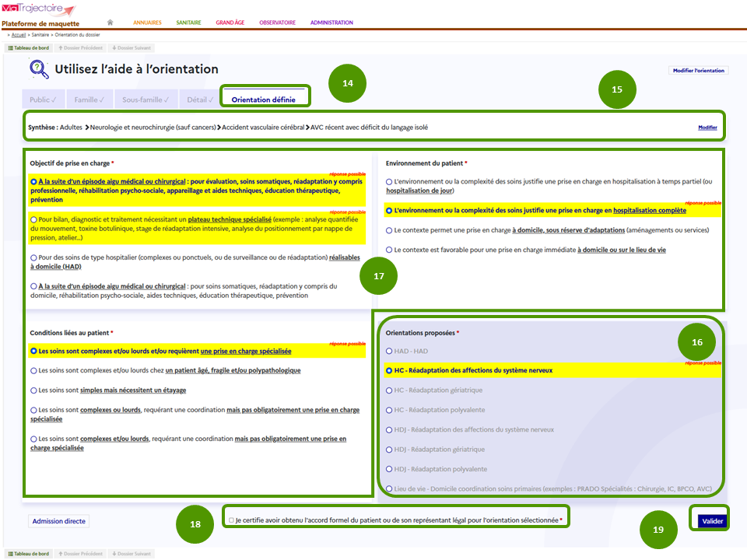Go to Dossier Précédent in the top toolbar
Viewport: 747px width, 560px height.
80,47
